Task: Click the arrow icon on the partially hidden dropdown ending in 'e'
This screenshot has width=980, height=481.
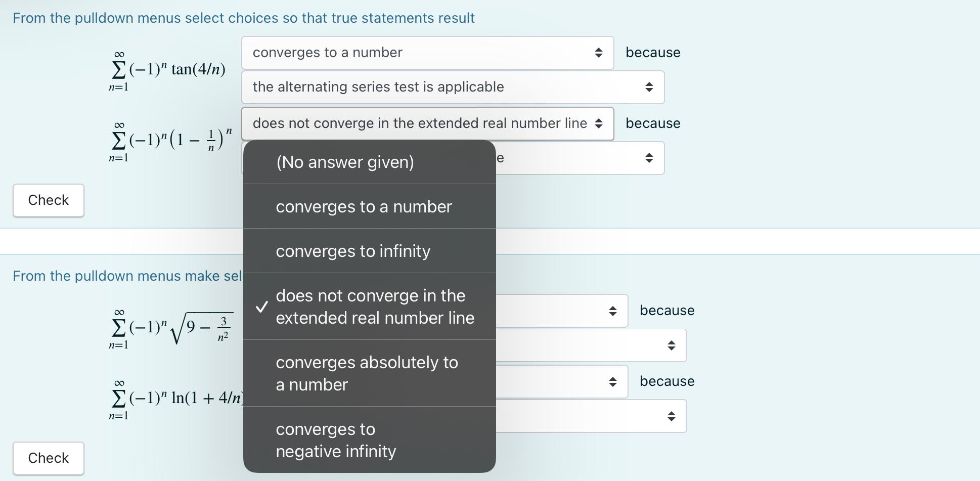Action: tap(650, 158)
